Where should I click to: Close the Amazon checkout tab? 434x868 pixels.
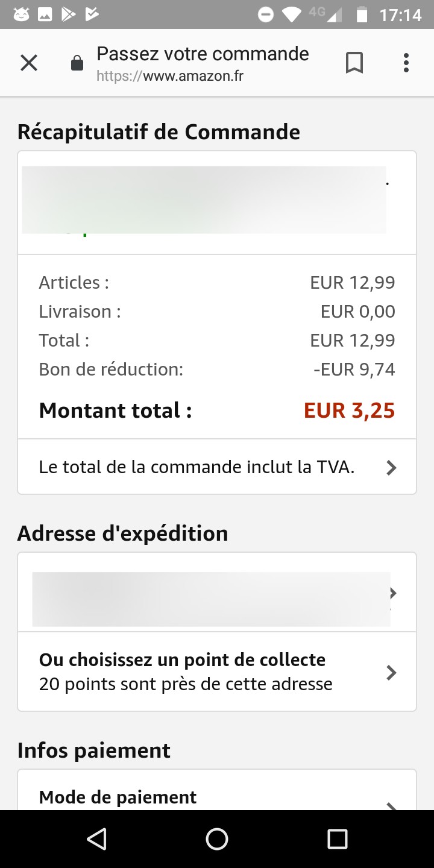pyautogui.click(x=29, y=63)
